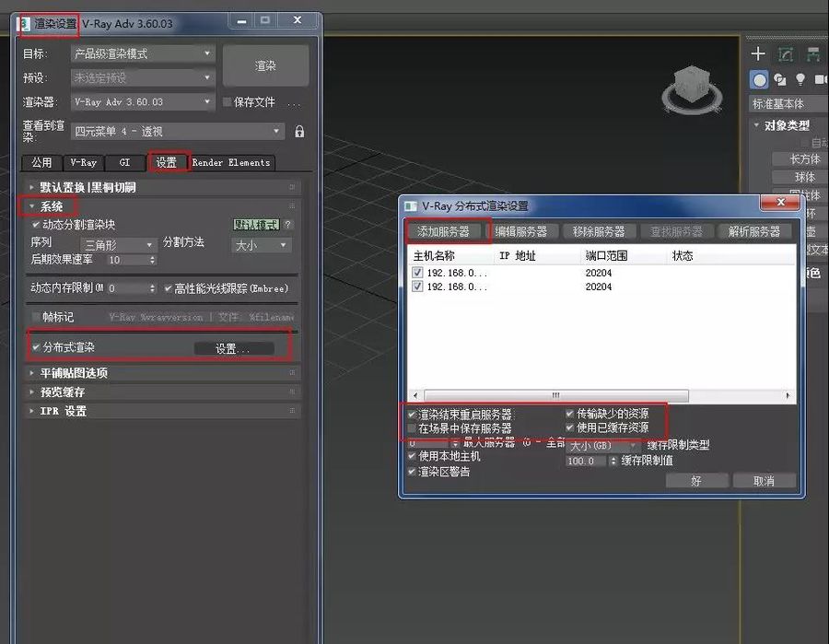Toggle transfer missing assets checkbox
The width and height of the screenshot is (829, 644).
(570, 414)
